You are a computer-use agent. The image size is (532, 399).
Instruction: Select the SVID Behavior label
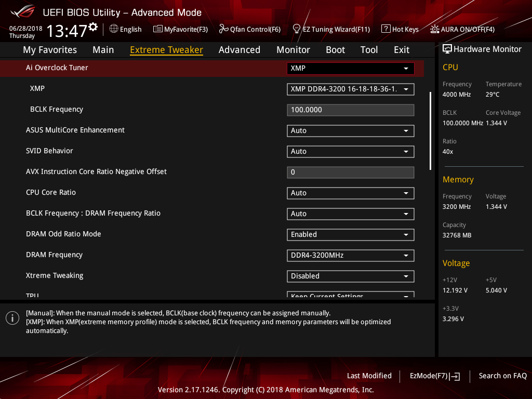[x=49, y=151]
